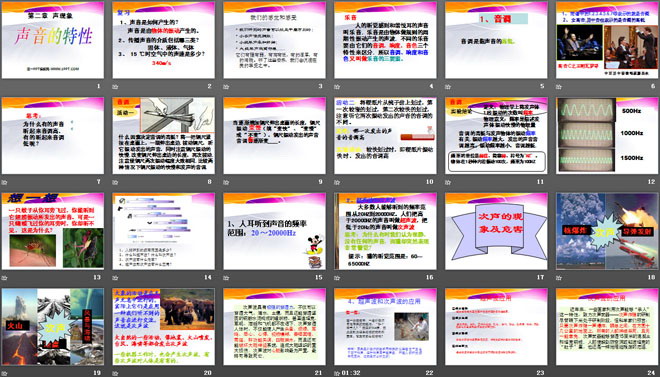The image size is (660, 377).
Task: Select the slide 15 thumbnail with Mickey Mouse
Action: pos(274,231)
